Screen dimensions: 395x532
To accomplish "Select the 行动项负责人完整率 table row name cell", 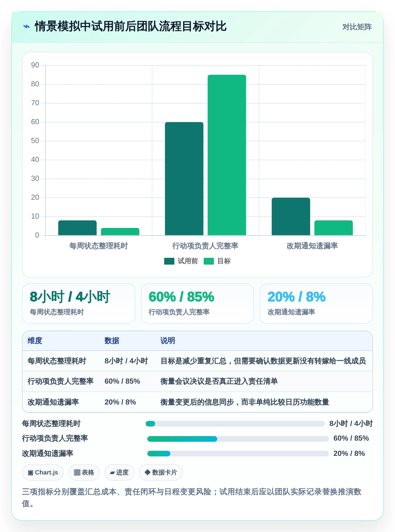I will click(60, 381).
